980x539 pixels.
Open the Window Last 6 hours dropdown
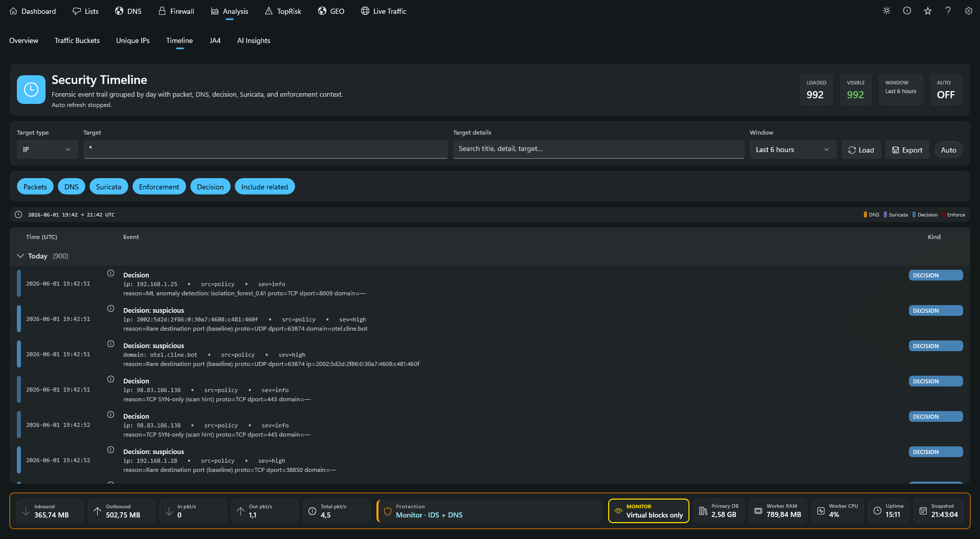click(793, 149)
